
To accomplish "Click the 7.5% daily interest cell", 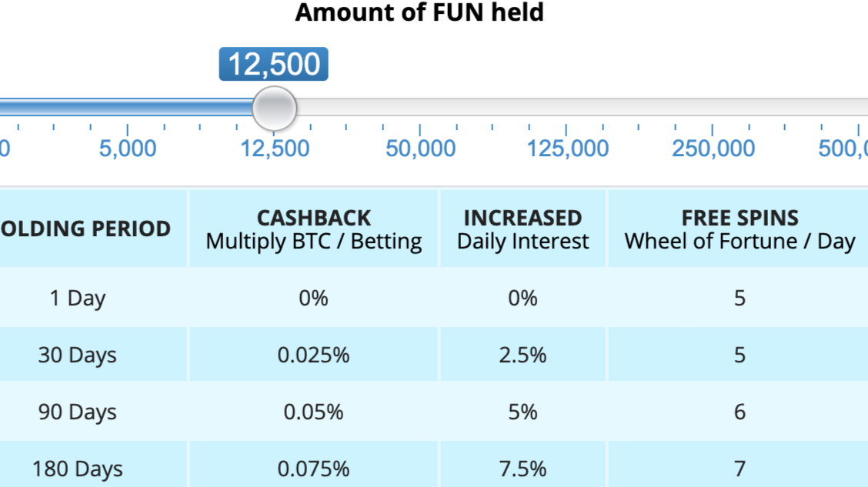I will pyautogui.click(x=522, y=469).
